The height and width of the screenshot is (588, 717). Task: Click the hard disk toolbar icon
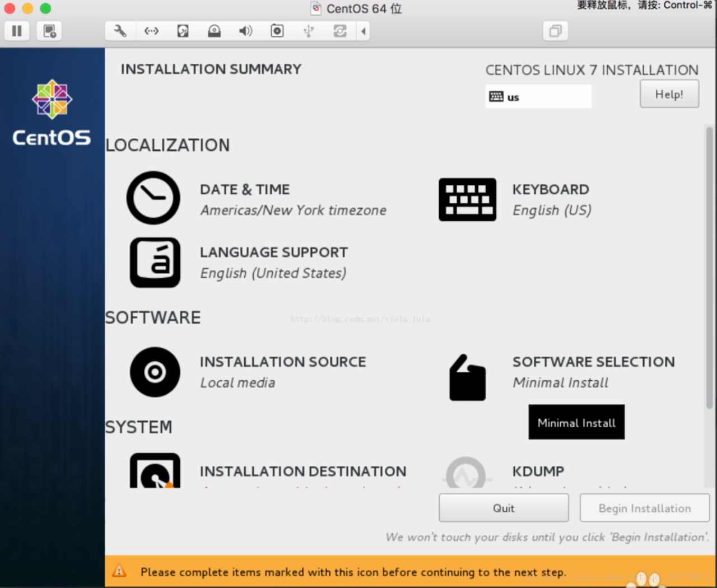tap(183, 31)
